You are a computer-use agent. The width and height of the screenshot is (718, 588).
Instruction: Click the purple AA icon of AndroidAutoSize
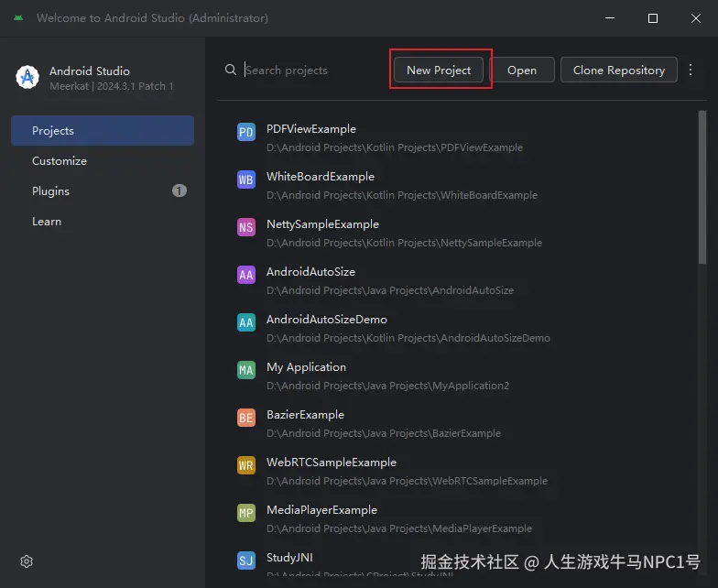[245, 275]
